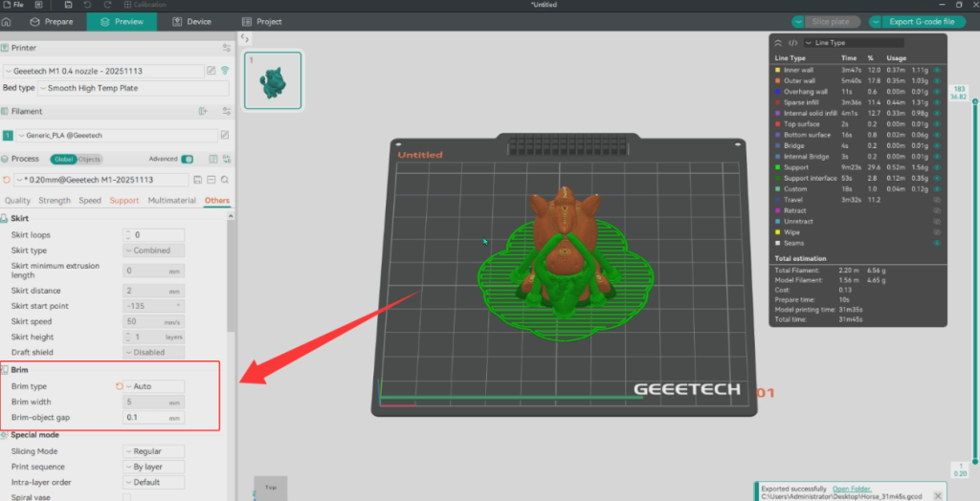980x501 pixels.
Task: Search process settings with the magnifier icon
Action: pyautogui.click(x=225, y=180)
